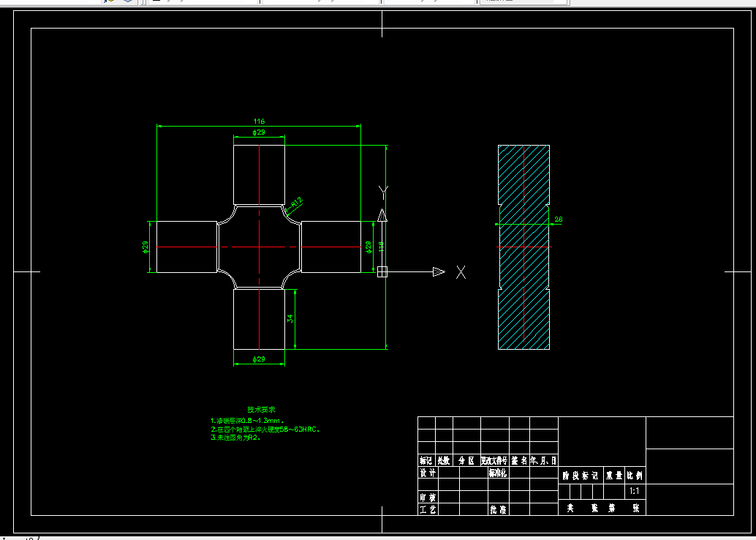The image size is (756, 540).
Task: Click the 签名 cell in the title block
Action: (x=519, y=460)
